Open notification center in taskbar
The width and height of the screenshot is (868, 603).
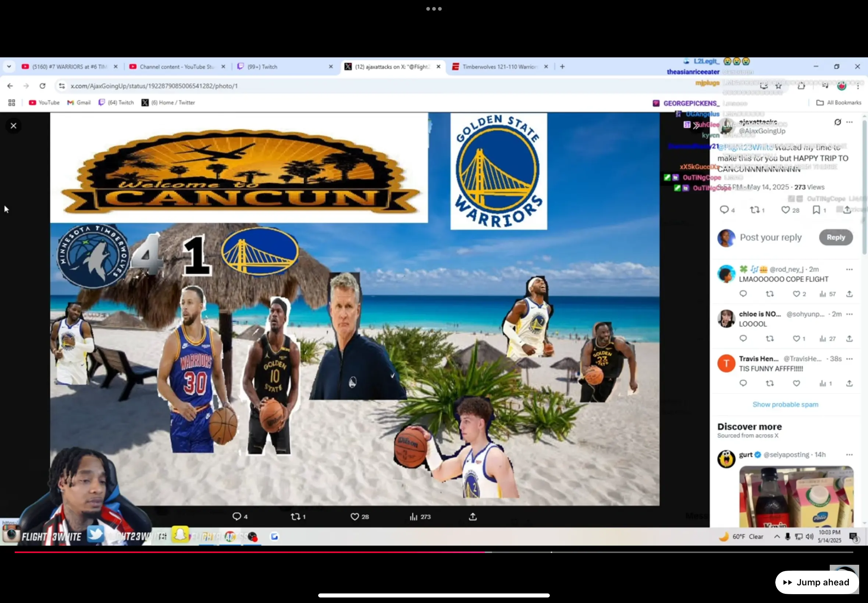pos(853,537)
